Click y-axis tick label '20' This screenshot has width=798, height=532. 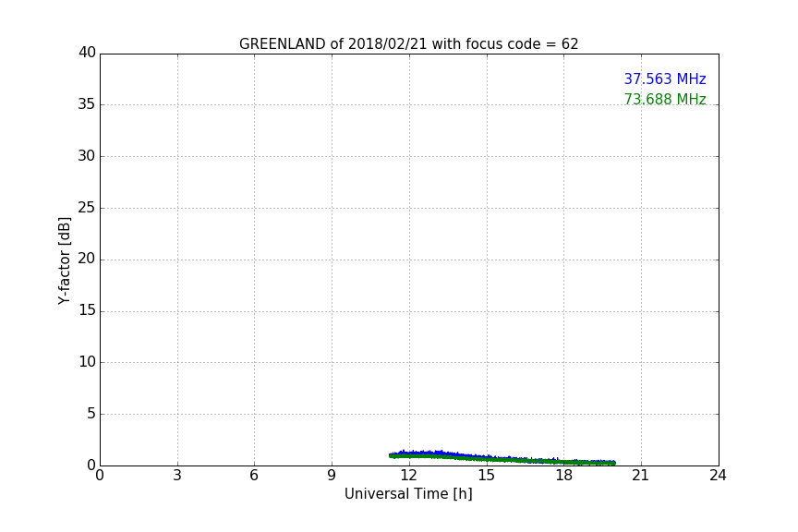[x=87, y=259]
